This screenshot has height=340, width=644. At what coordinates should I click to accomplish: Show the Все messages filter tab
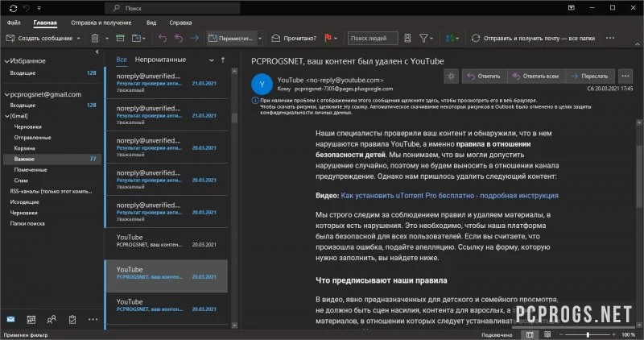click(x=122, y=60)
